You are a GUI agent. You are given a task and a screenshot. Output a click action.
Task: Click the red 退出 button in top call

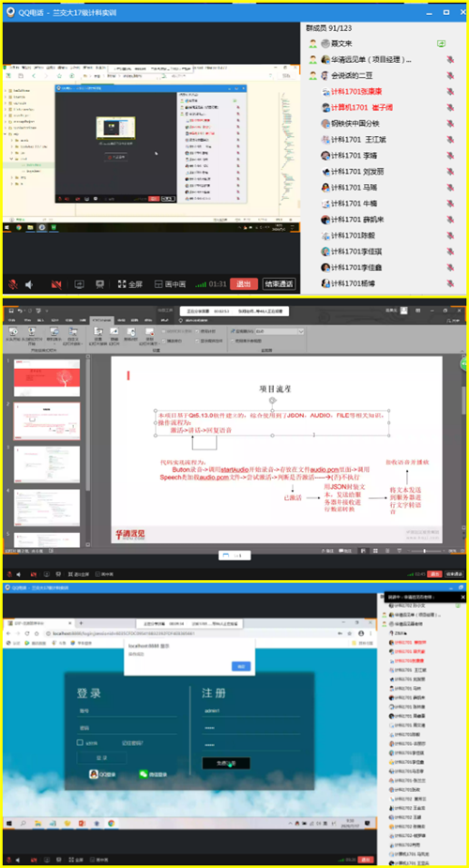click(x=244, y=284)
